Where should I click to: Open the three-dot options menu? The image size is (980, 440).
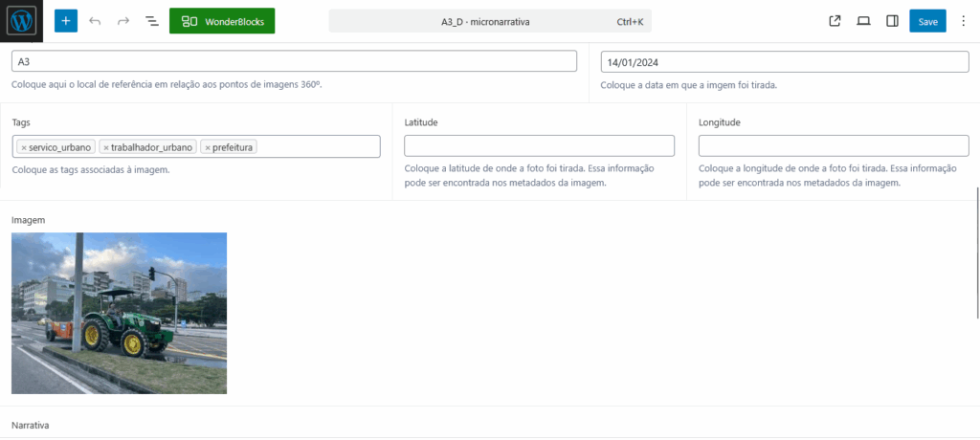(x=963, y=21)
